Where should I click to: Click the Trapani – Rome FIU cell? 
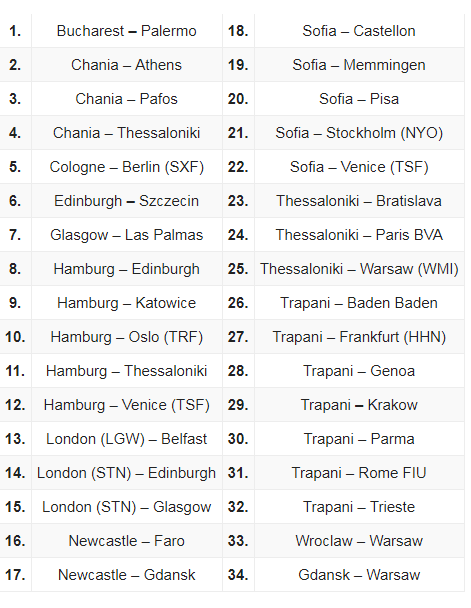359,473
